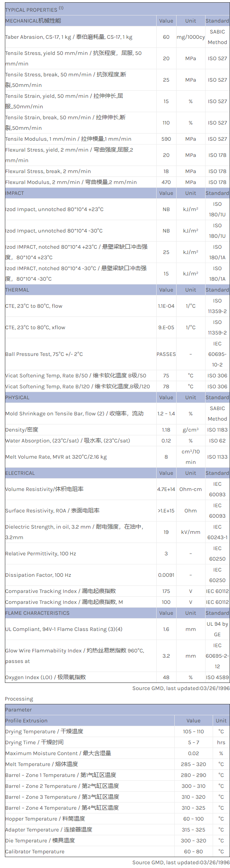Screen dimensions: 230x868
Task: Click the Melt Temperature value 285 – 320
Action: [x=193, y=764]
